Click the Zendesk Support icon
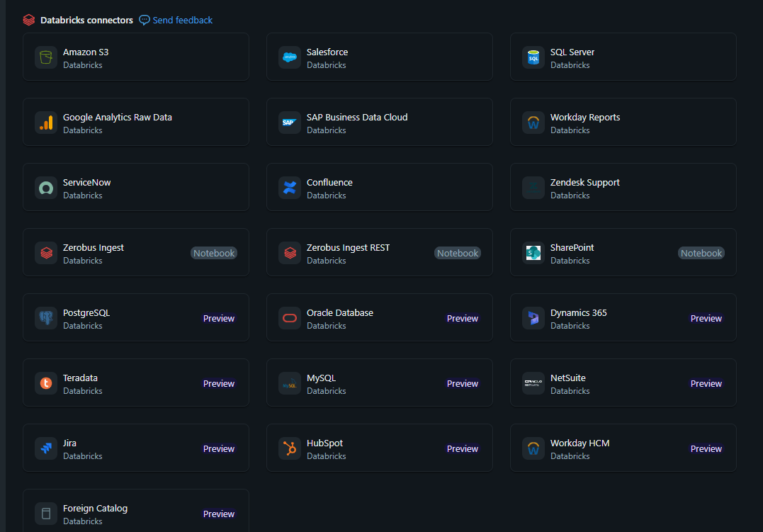 (533, 188)
